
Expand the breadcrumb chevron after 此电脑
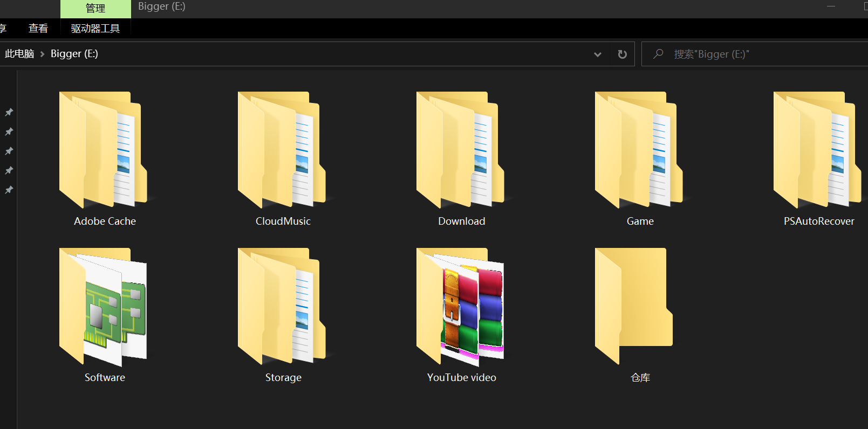[x=42, y=54]
